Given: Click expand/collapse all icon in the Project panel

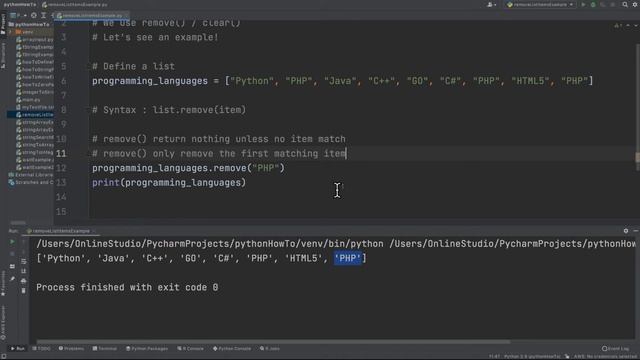Looking at the screenshot, I should [43, 16].
